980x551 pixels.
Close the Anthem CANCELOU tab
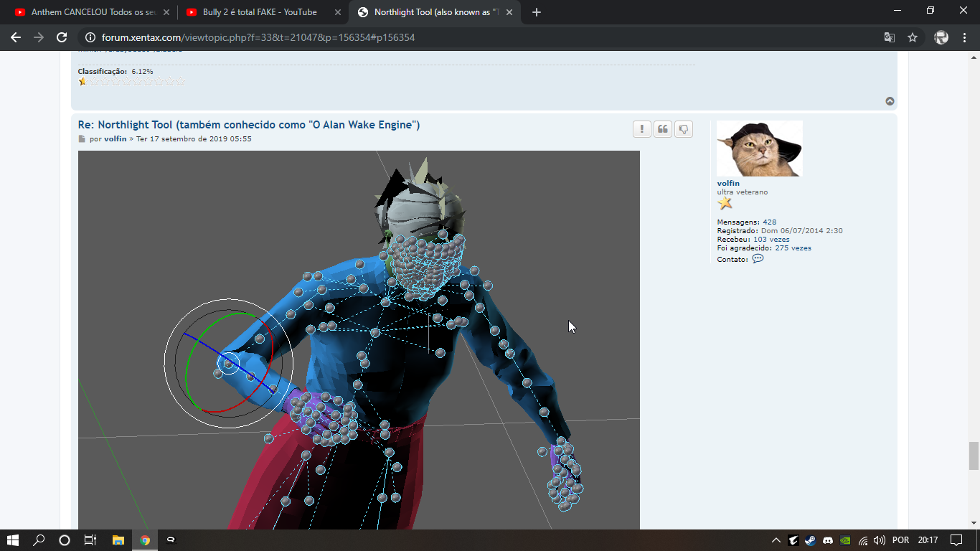[166, 12]
